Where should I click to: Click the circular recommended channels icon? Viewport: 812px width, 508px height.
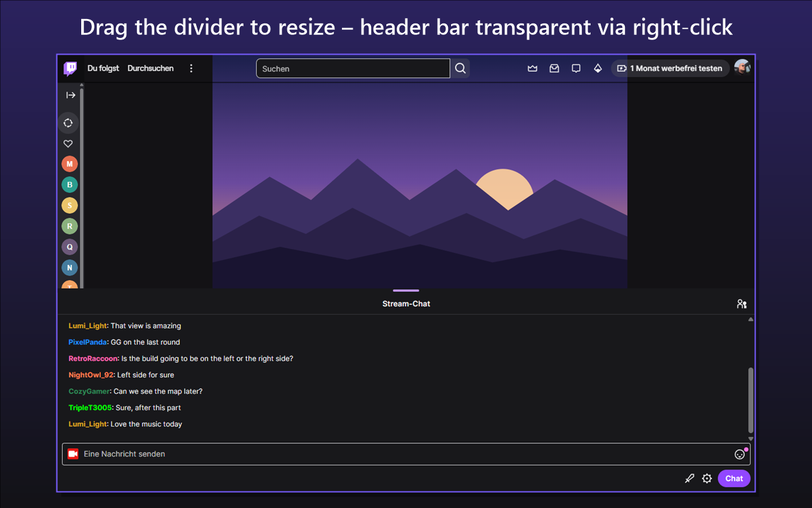(69, 123)
